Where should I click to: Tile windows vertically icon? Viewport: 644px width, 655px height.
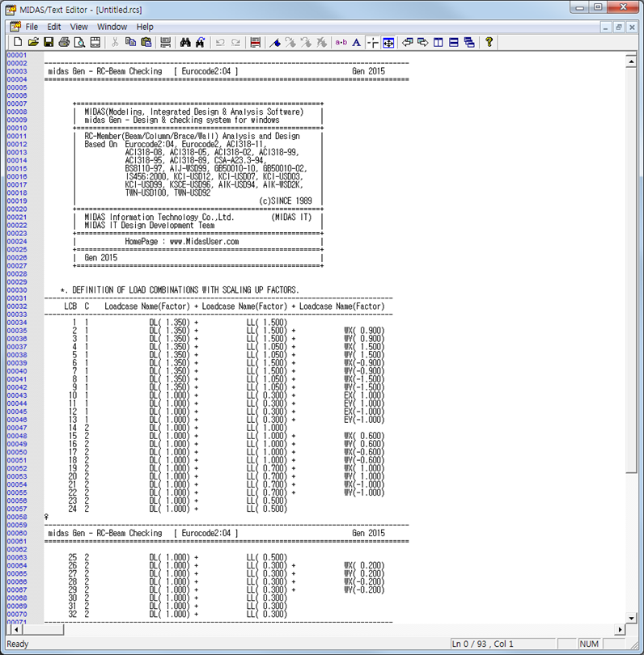439,42
